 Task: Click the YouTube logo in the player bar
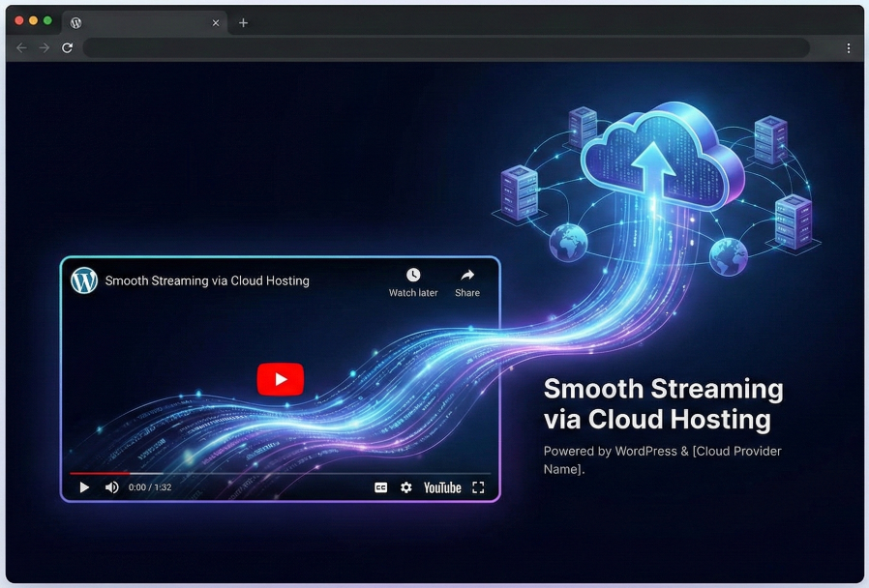coord(442,487)
